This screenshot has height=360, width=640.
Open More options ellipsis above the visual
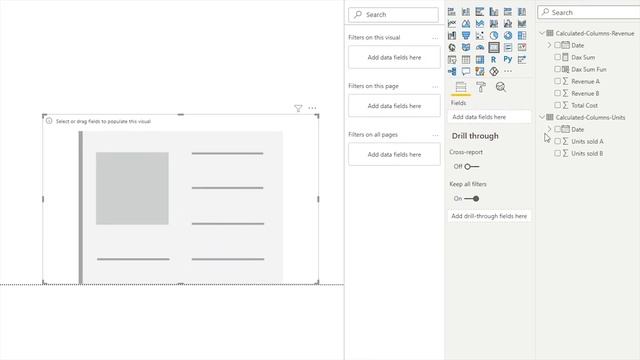click(312, 108)
